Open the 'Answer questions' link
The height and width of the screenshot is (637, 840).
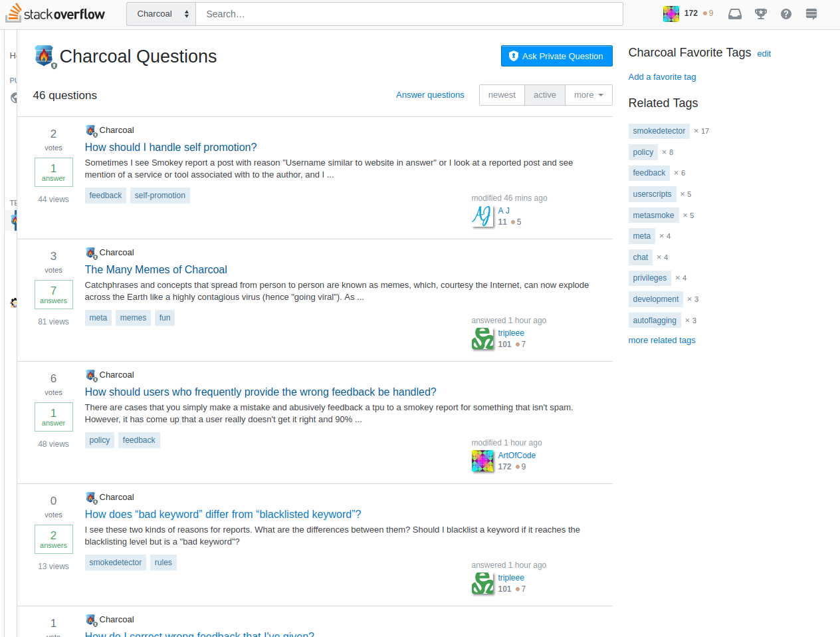pyautogui.click(x=430, y=95)
